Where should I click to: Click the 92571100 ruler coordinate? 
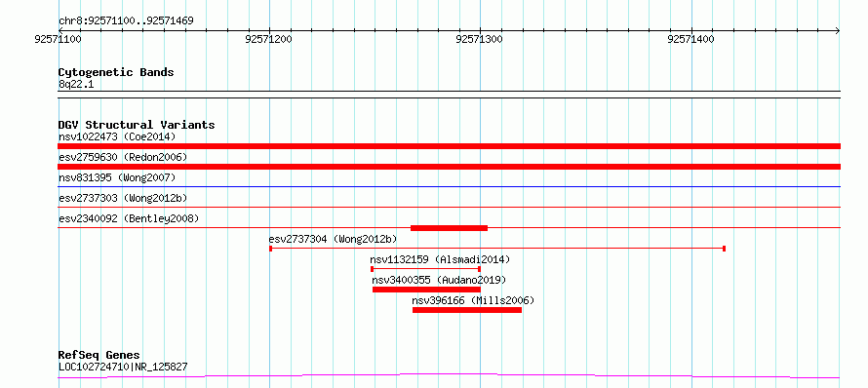[x=59, y=39]
